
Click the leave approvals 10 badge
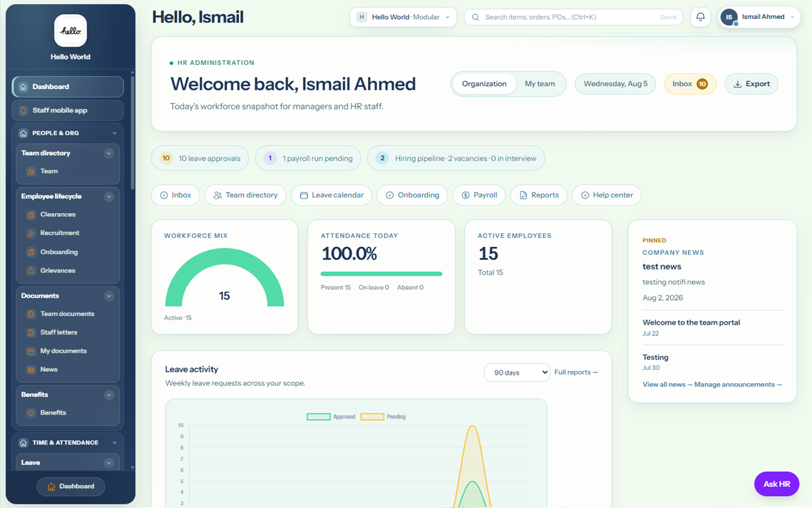pyautogui.click(x=166, y=158)
